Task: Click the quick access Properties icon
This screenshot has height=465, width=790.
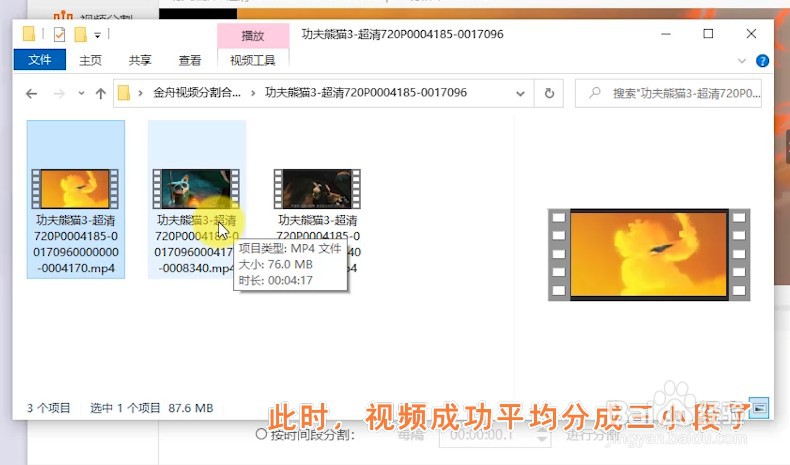Action: 59,34
